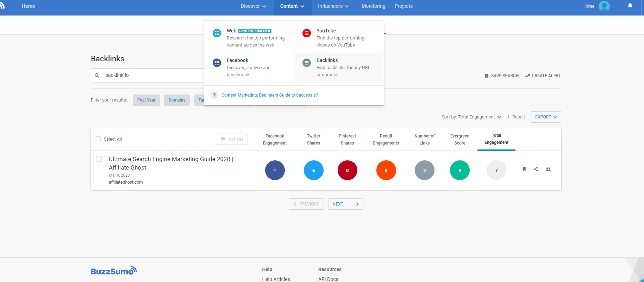Screen dimensions: 644x282
Task: Click the BuzzSumo logo icon in the navbar
Action: (2, 6)
